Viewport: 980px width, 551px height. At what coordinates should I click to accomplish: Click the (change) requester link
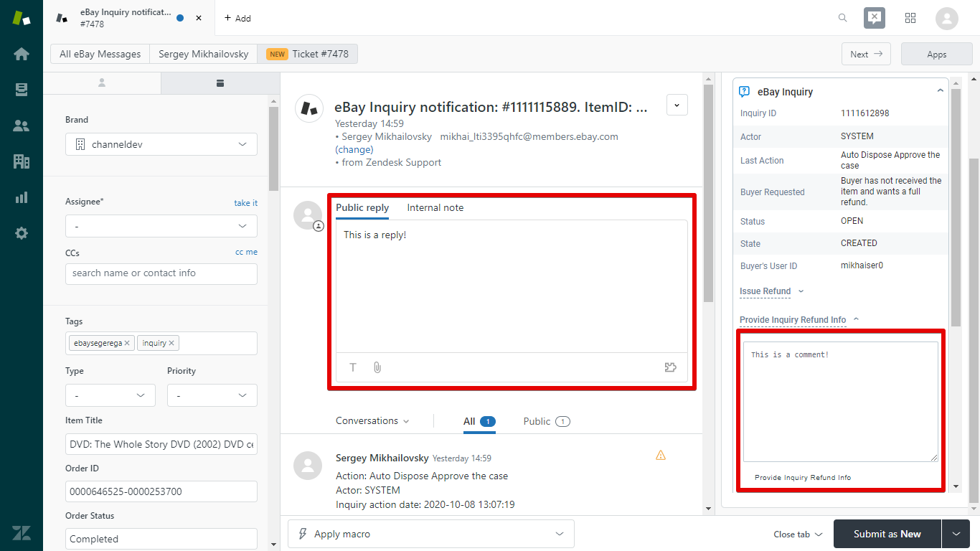354,149
